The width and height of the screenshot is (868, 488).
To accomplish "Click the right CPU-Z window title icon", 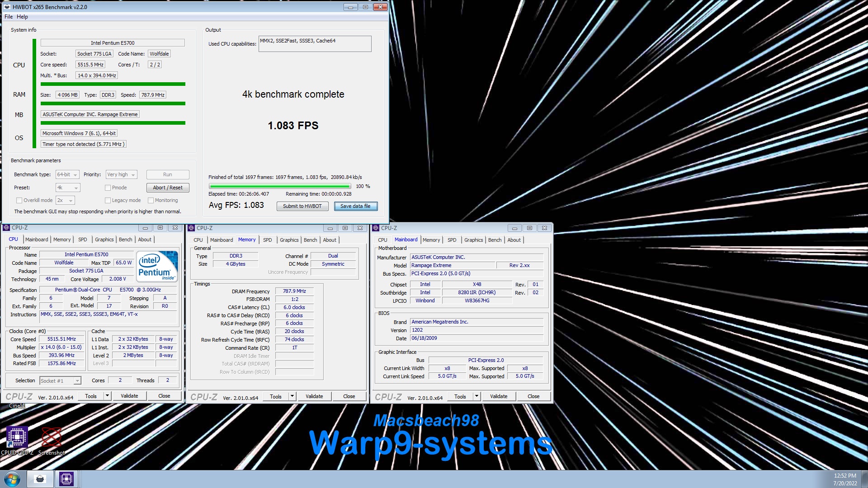I will click(x=376, y=228).
